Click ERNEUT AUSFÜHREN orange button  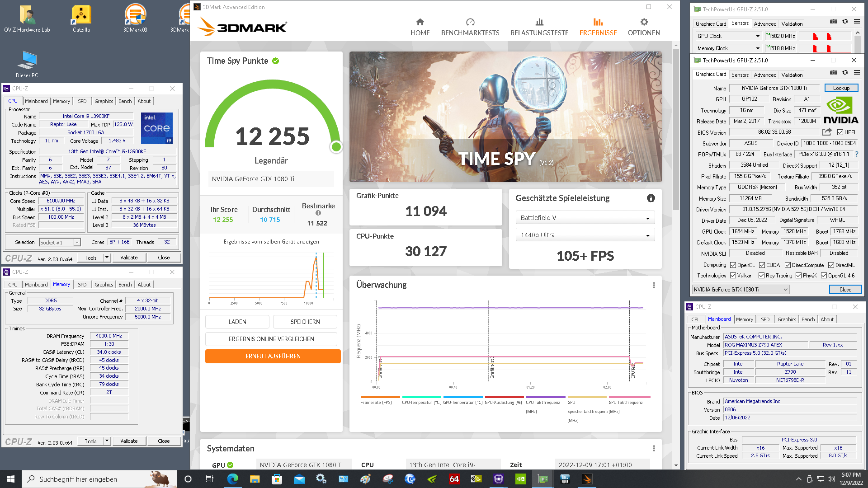pyautogui.click(x=273, y=356)
